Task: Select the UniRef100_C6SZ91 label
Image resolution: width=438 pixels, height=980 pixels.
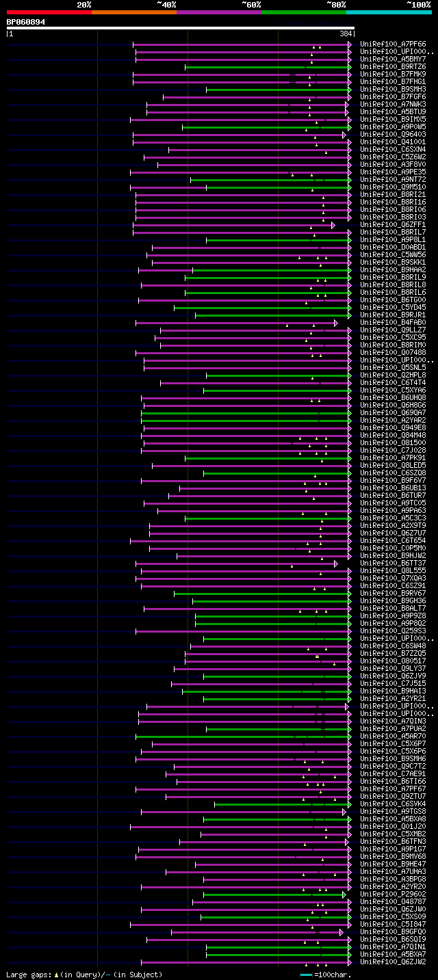Action: [x=393, y=586]
